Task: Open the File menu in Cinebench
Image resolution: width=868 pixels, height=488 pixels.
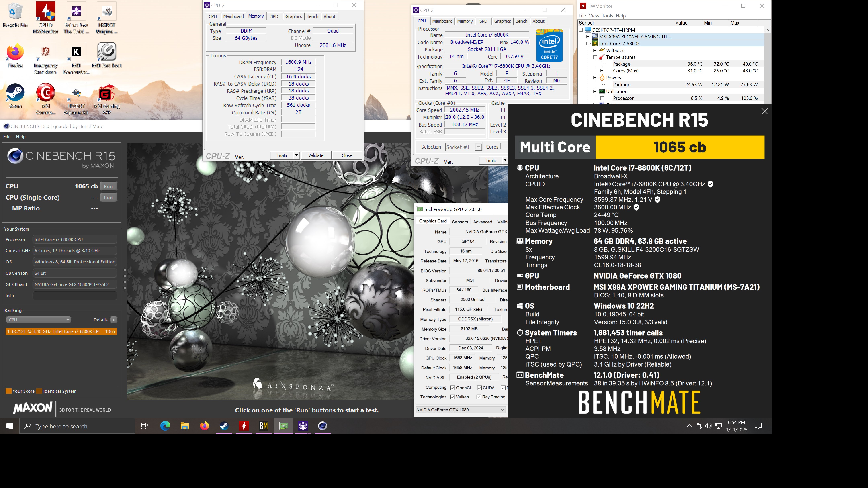Action: pyautogui.click(x=7, y=136)
